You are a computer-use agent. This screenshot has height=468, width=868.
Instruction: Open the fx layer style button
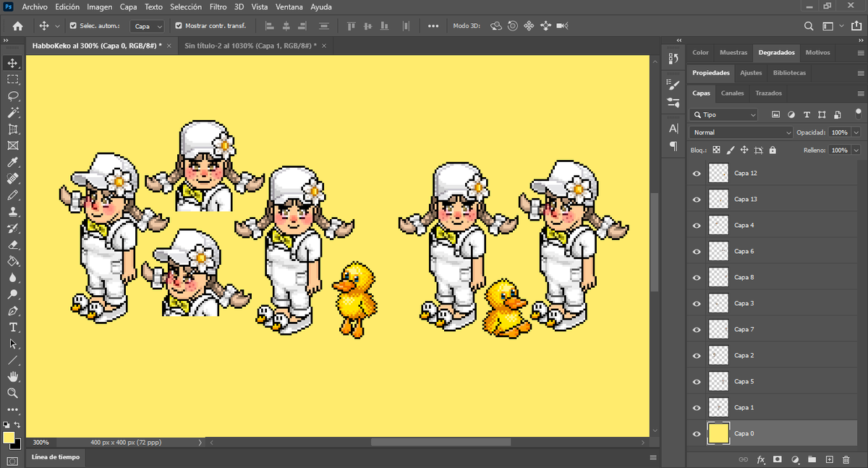(760, 459)
